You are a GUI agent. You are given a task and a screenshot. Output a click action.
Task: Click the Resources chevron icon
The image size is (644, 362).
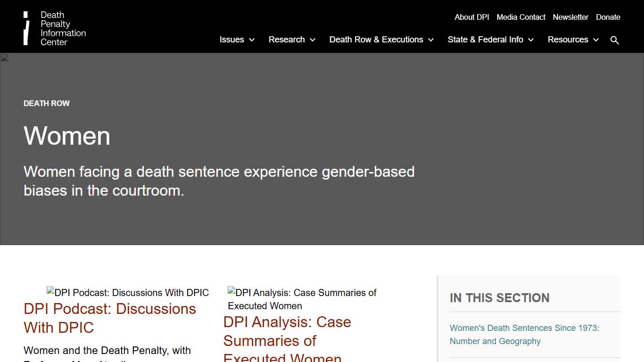tap(595, 40)
